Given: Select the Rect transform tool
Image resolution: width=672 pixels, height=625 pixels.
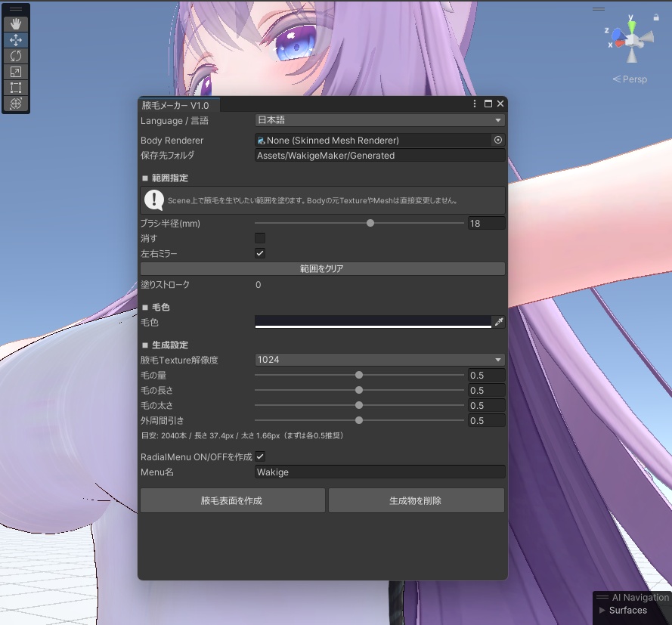Looking at the screenshot, I should (x=16, y=88).
